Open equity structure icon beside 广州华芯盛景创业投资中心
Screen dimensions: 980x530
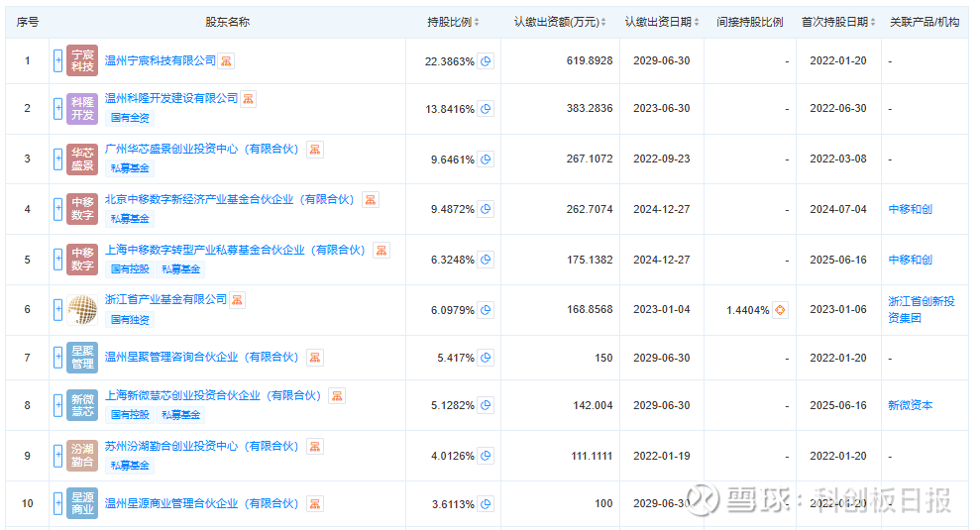[x=315, y=150]
